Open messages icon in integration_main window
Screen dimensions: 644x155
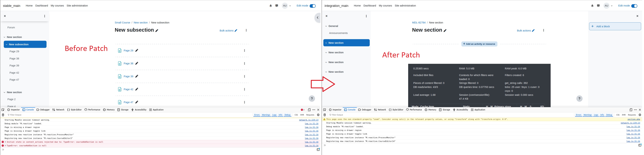598,6
